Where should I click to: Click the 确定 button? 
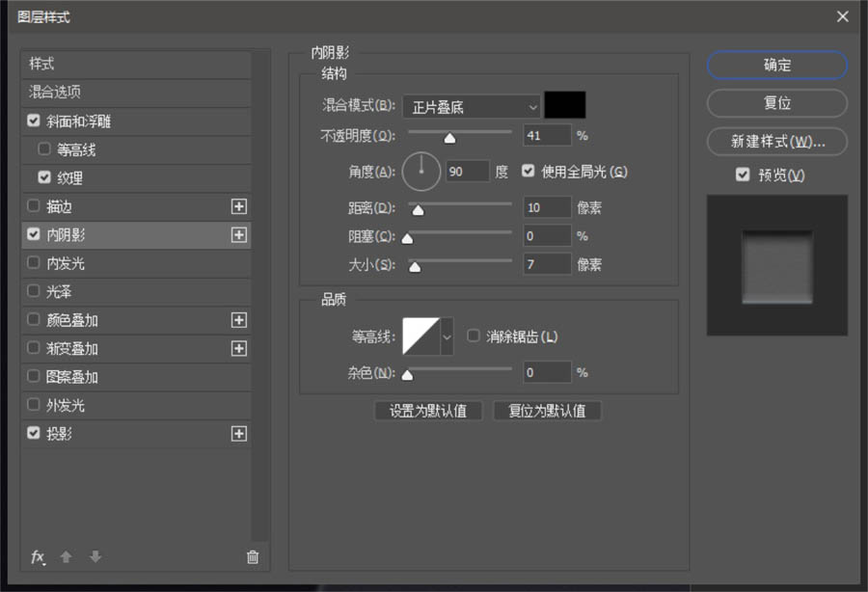(777, 66)
